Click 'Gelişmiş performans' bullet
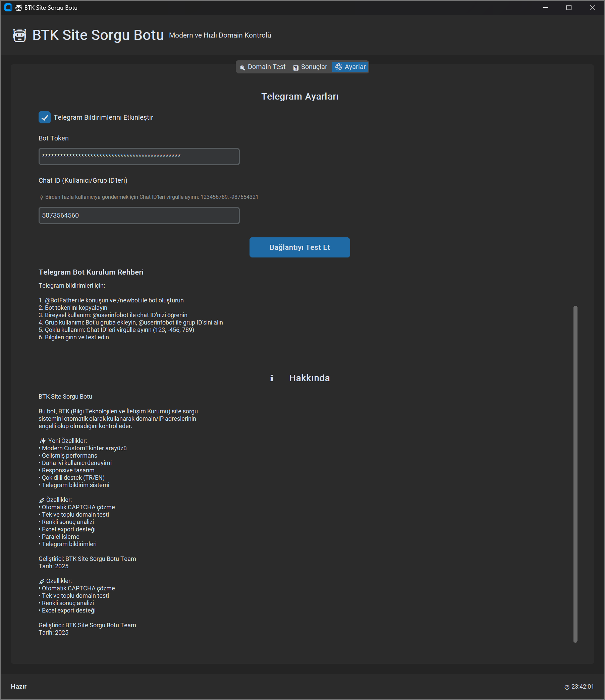The image size is (605, 700). tap(68, 456)
